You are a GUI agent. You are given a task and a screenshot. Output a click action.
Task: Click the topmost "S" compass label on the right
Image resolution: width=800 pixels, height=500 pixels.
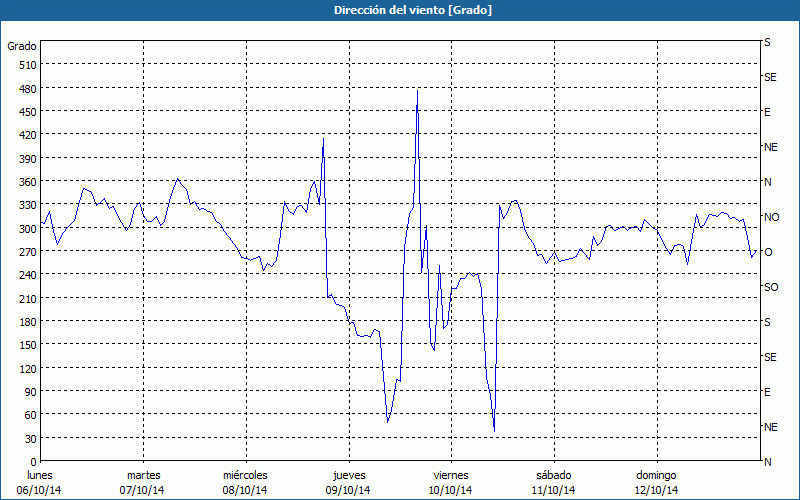(x=767, y=43)
